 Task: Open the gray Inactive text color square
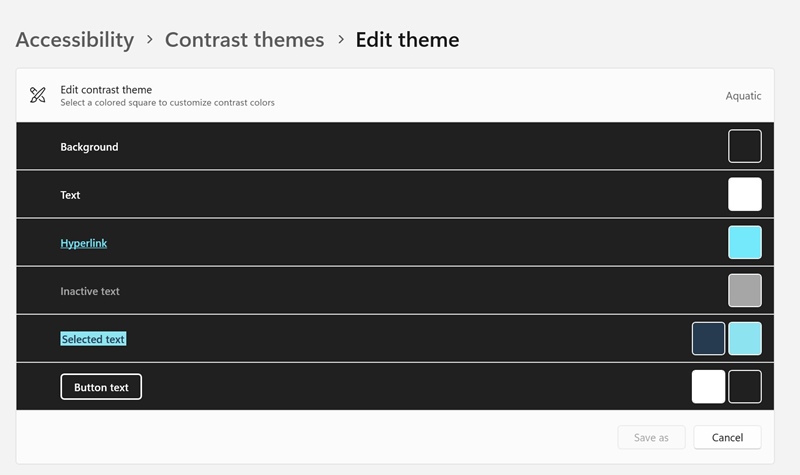pos(744,290)
